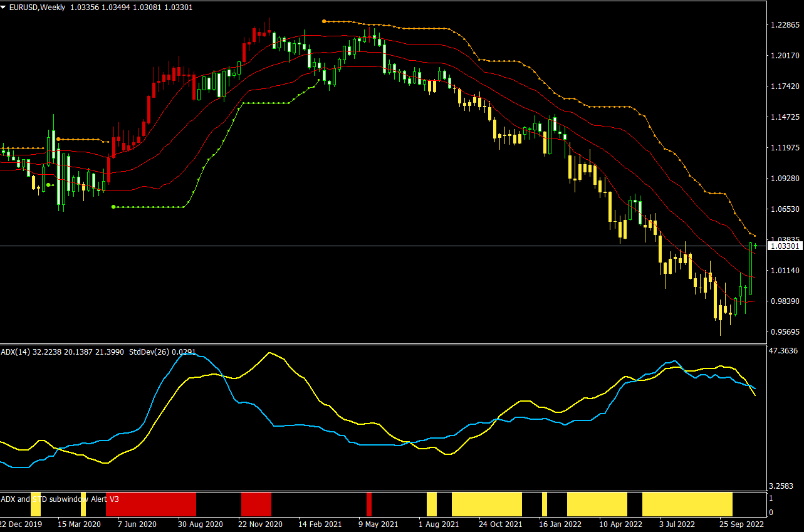Click price scale value 0.95695
The image size is (804, 532).
coord(785,332)
